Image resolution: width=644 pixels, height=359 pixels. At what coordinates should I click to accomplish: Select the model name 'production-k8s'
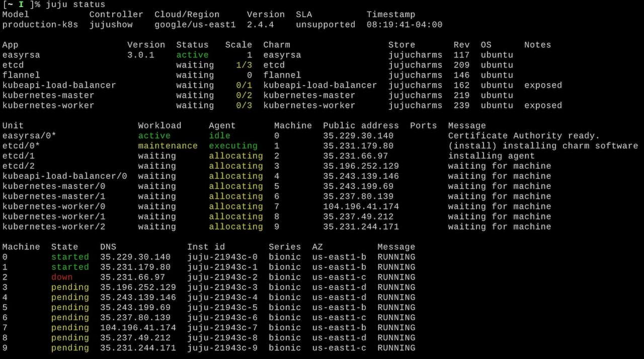[40, 25]
